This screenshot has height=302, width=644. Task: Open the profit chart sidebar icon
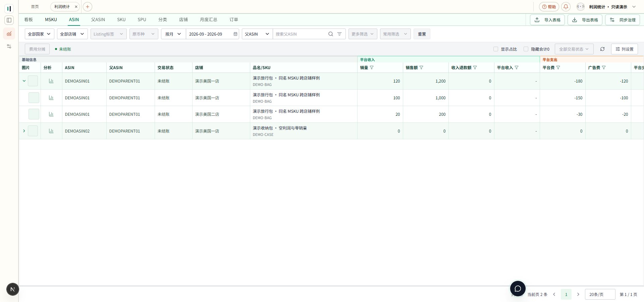9,34
